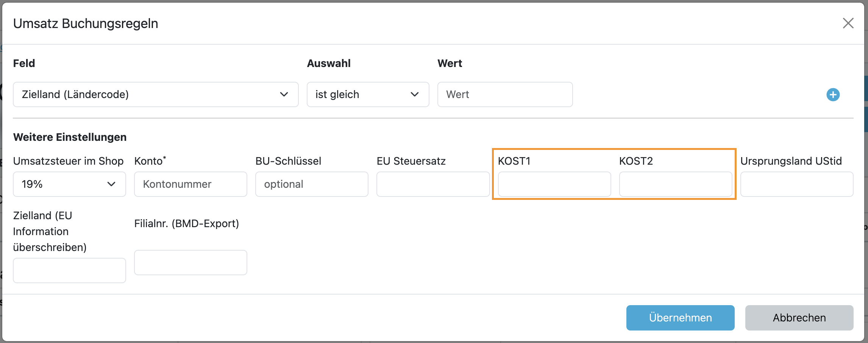Click into the Wert input field
Image resolution: width=868 pixels, height=343 pixels.
(504, 95)
